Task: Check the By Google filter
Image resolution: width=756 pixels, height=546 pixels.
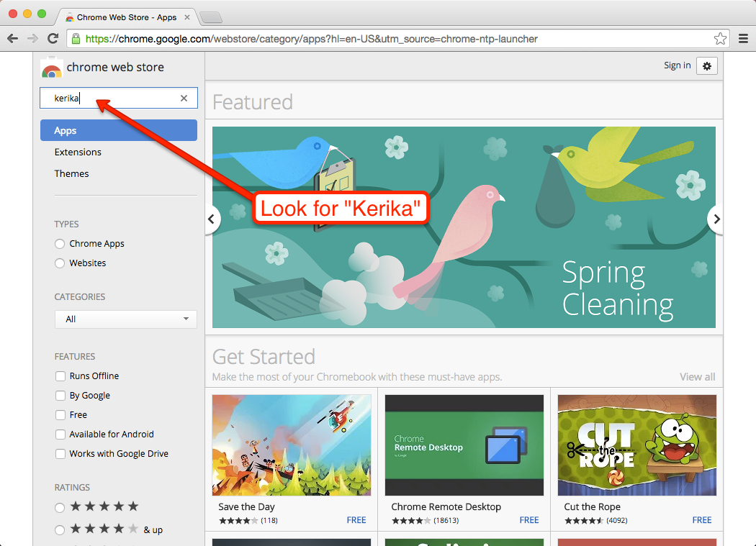Action: [x=60, y=396]
